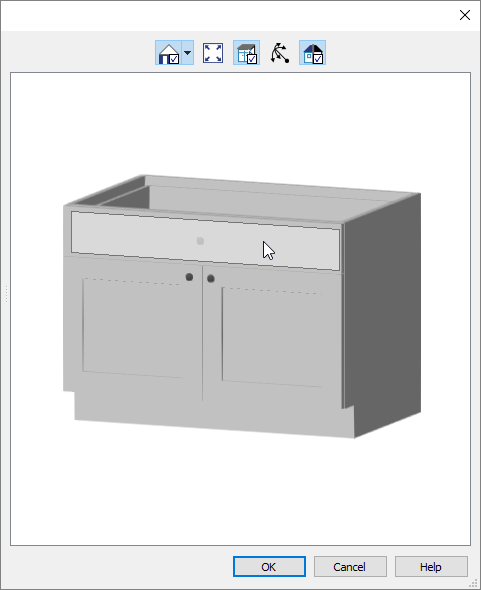The image size is (481, 590).
Task: Click the dotted splitter handle on left edge
Action: click(x=6, y=293)
